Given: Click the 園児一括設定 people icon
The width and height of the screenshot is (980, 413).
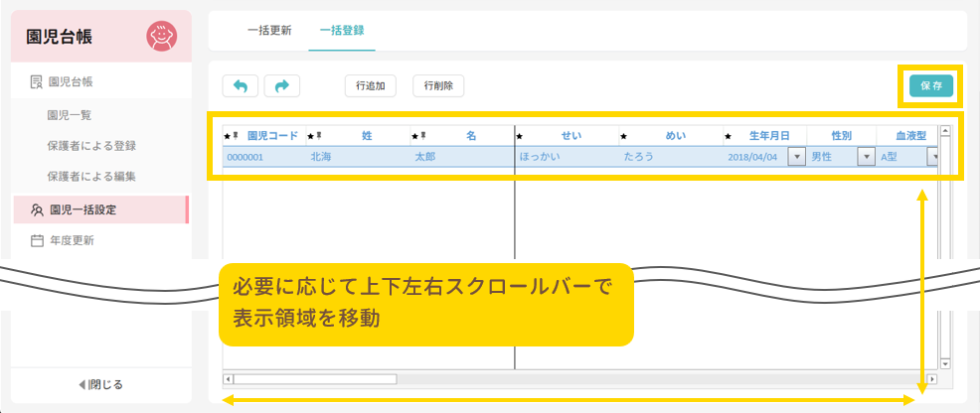Looking at the screenshot, I should (x=37, y=209).
